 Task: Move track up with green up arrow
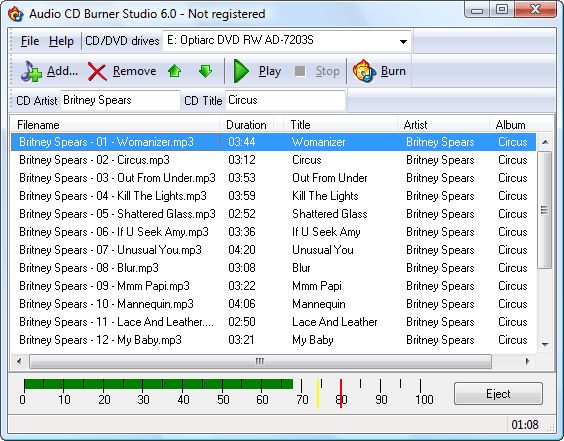[174, 71]
